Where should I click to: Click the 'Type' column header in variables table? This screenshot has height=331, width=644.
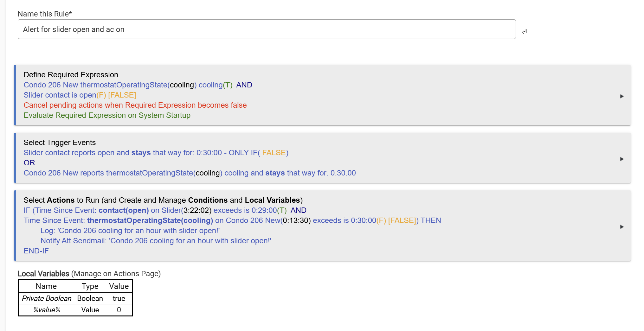pyautogui.click(x=90, y=286)
